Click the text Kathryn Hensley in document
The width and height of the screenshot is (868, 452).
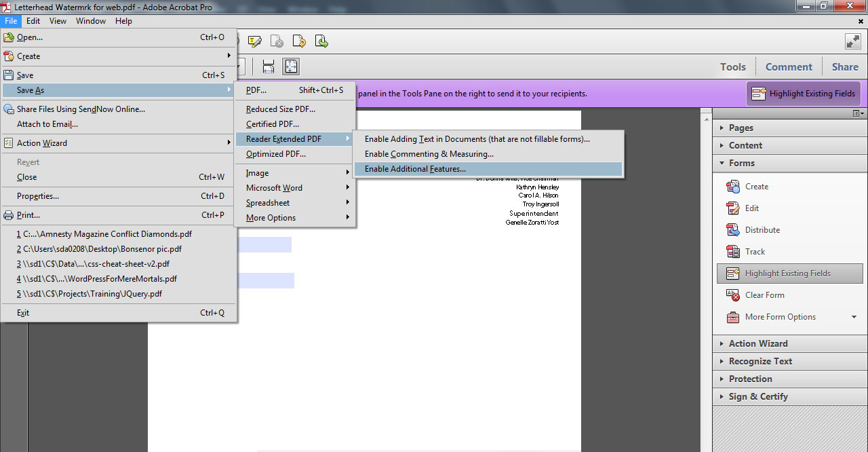pos(538,187)
